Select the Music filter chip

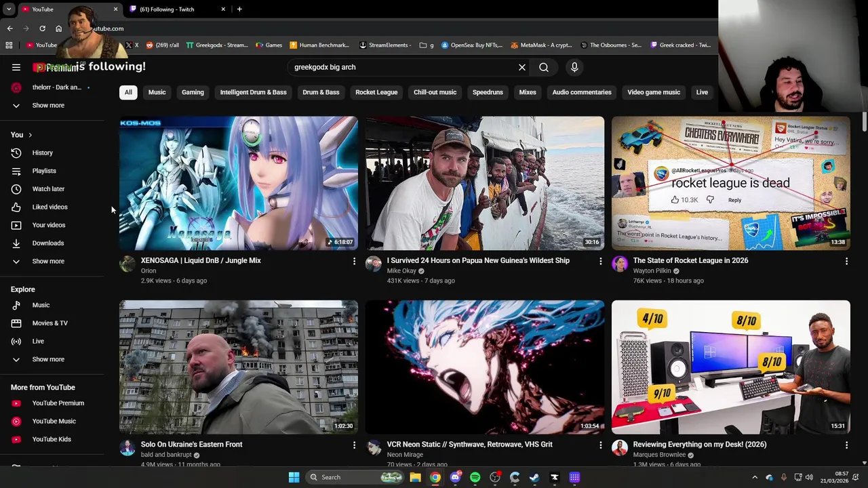pos(157,92)
